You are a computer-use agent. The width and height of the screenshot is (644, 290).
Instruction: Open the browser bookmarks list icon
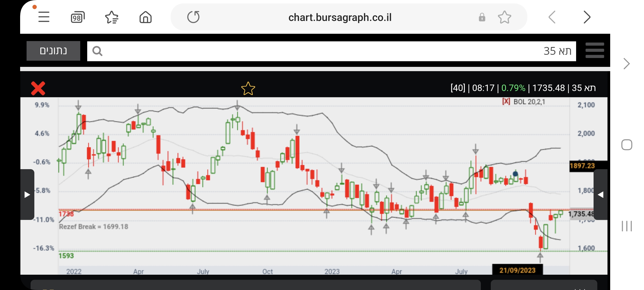[112, 17]
